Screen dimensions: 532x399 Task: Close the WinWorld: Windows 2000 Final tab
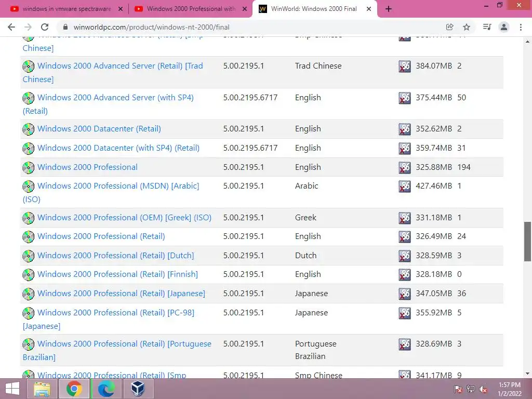(369, 9)
